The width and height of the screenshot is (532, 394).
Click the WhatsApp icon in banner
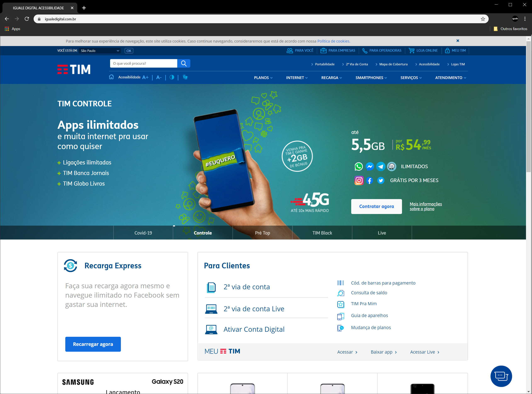359,167
